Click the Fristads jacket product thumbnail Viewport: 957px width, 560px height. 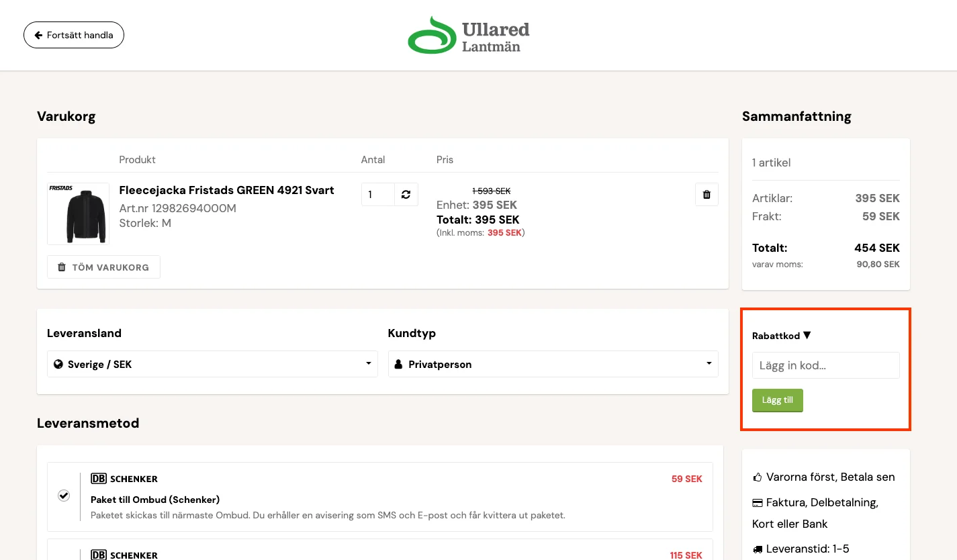(78, 214)
